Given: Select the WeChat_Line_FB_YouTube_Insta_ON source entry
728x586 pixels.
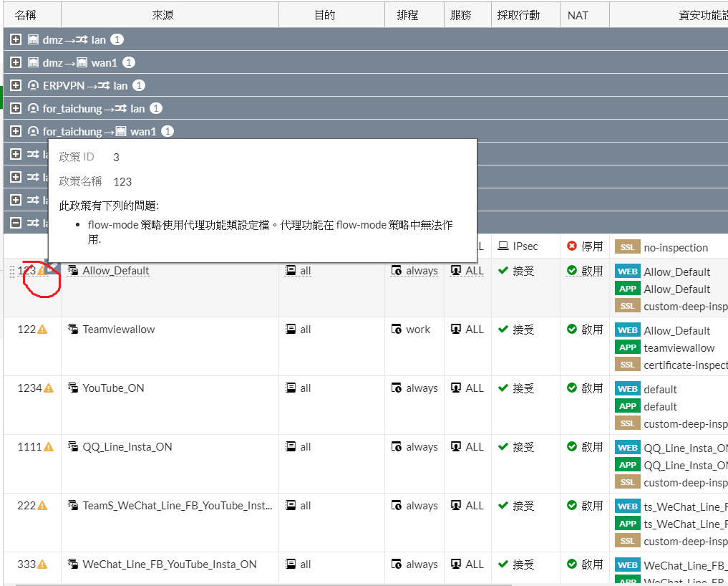Looking at the screenshot, I should click(x=170, y=565).
